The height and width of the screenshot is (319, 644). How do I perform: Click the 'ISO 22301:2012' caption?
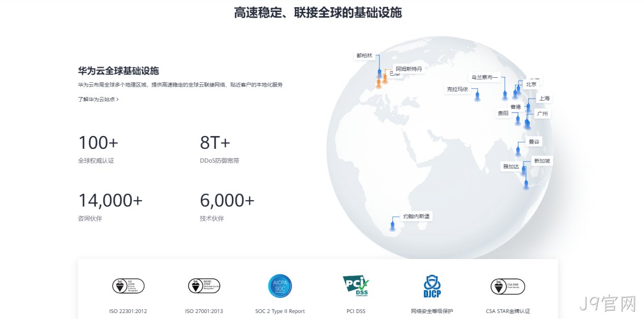tap(128, 311)
